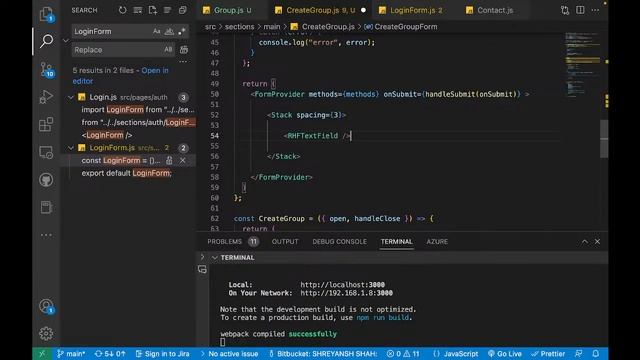Open the Run and Debug view
This screenshot has width=640, height=360.
click(x=47, y=97)
